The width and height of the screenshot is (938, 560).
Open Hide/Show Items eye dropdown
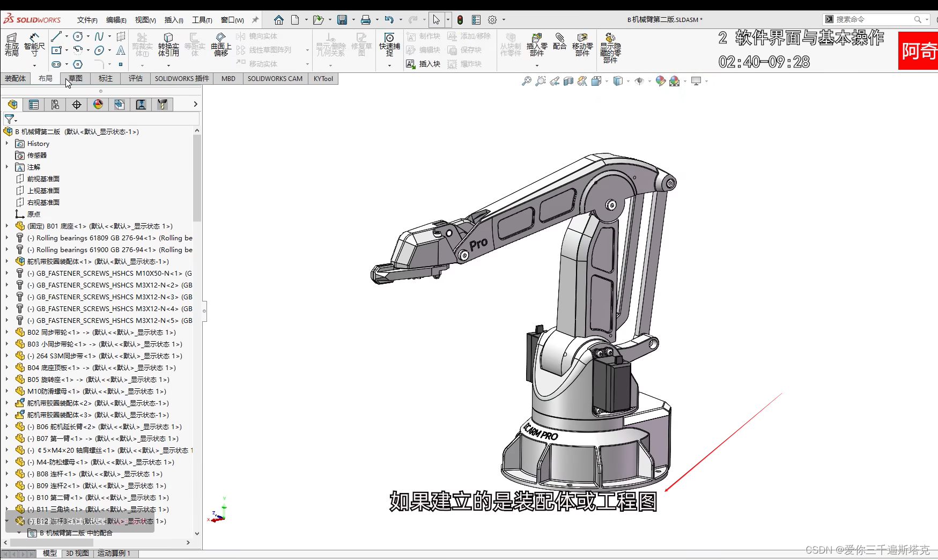click(x=649, y=82)
